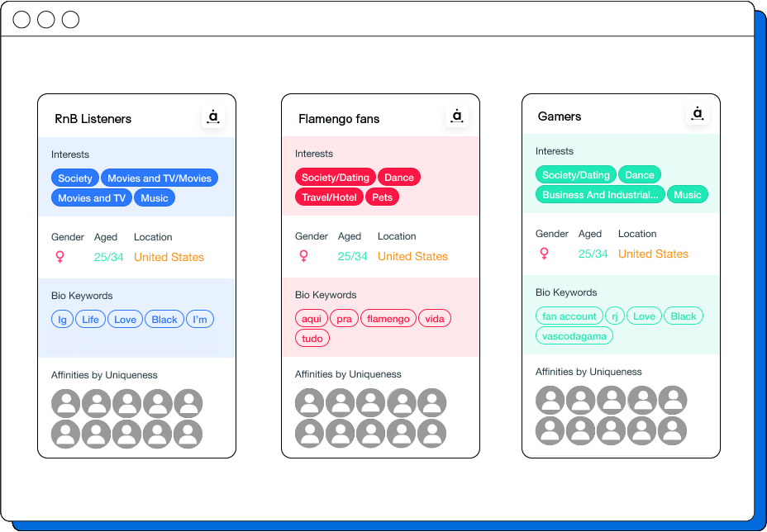
Task: Click female gender icon in Gamers card
Action: tap(544, 254)
